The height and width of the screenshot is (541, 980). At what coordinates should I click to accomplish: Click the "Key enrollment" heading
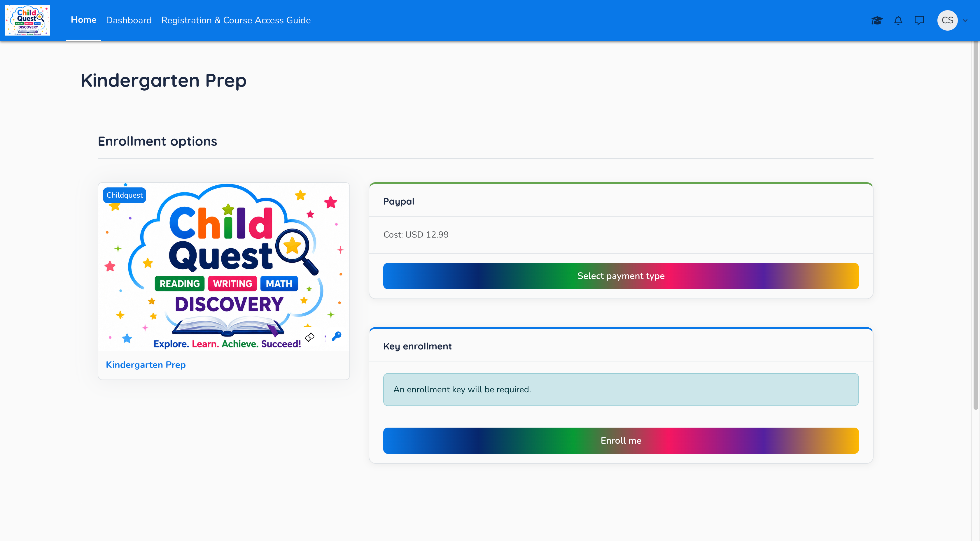tap(417, 346)
